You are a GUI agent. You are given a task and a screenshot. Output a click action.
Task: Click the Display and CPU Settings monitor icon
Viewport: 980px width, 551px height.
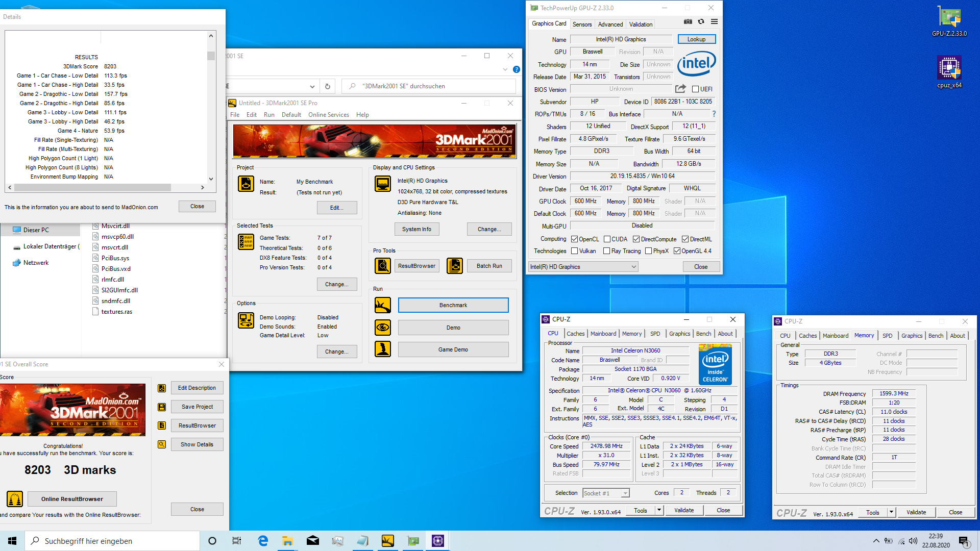click(383, 184)
